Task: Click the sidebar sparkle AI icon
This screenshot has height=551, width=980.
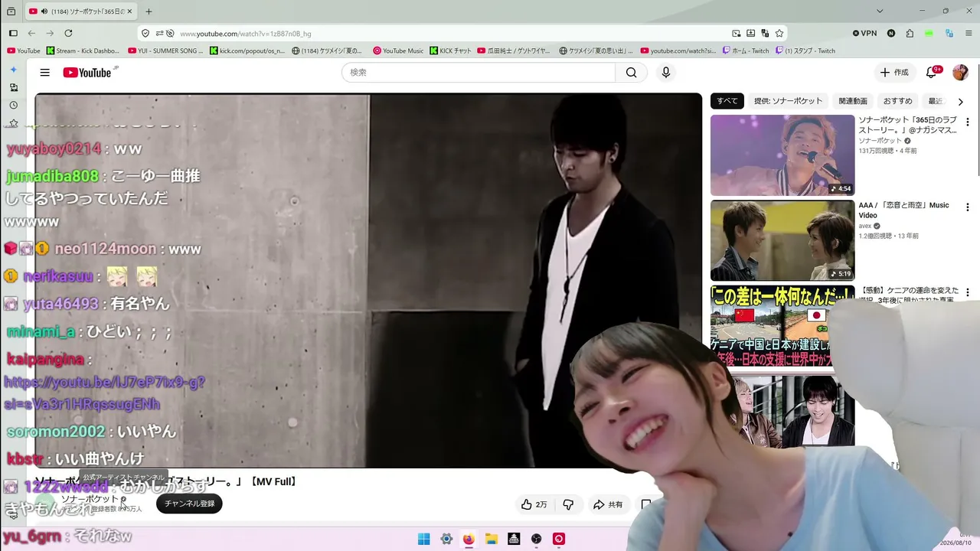Action: pyautogui.click(x=13, y=69)
